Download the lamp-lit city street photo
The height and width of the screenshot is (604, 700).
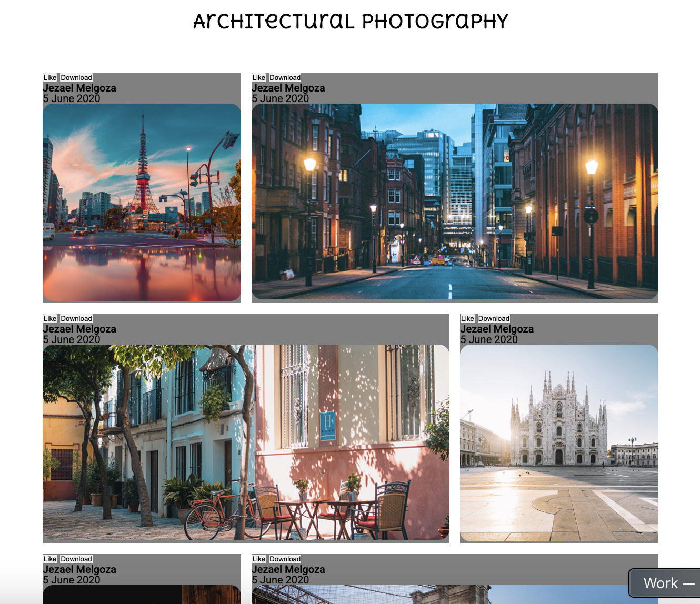pyautogui.click(x=285, y=77)
